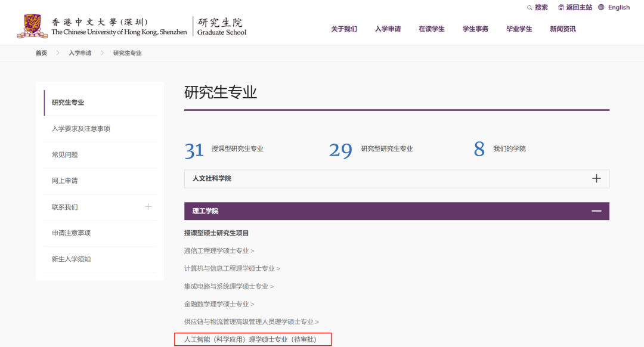View the 29 研究型研究生专业 list
This screenshot has width=644, height=347.
386,149
